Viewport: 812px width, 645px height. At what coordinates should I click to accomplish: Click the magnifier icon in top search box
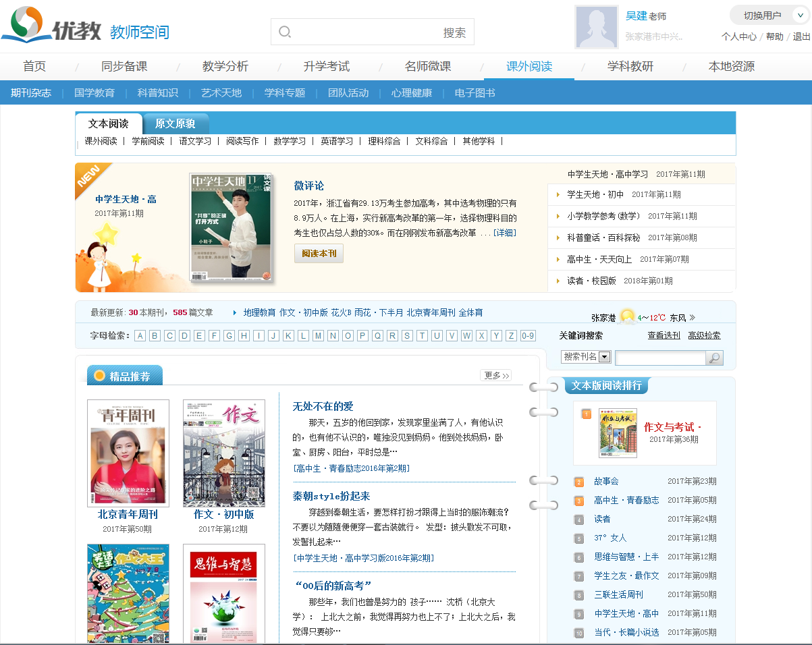285,32
